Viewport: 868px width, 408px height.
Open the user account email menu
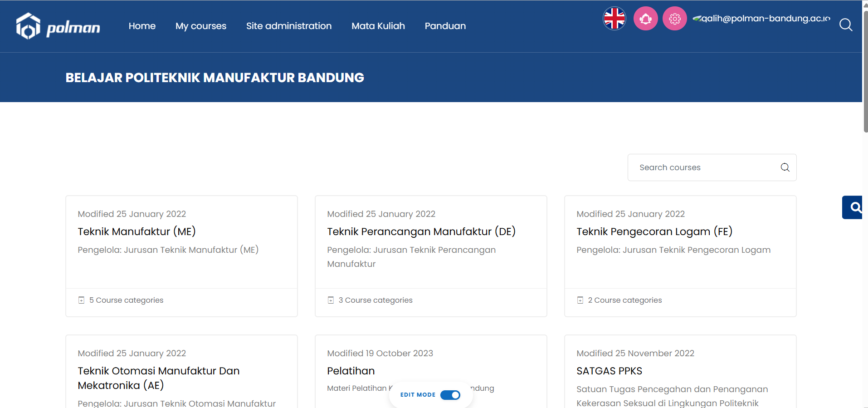[762, 19]
